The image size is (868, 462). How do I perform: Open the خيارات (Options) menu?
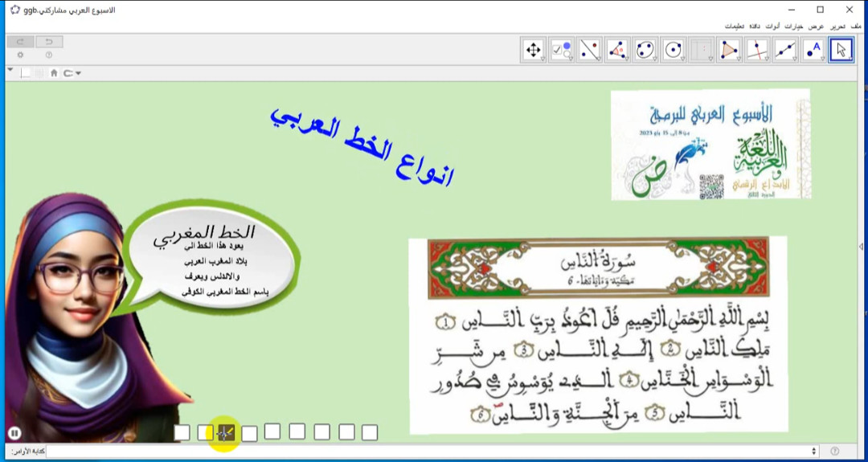(x=795, y=27)
